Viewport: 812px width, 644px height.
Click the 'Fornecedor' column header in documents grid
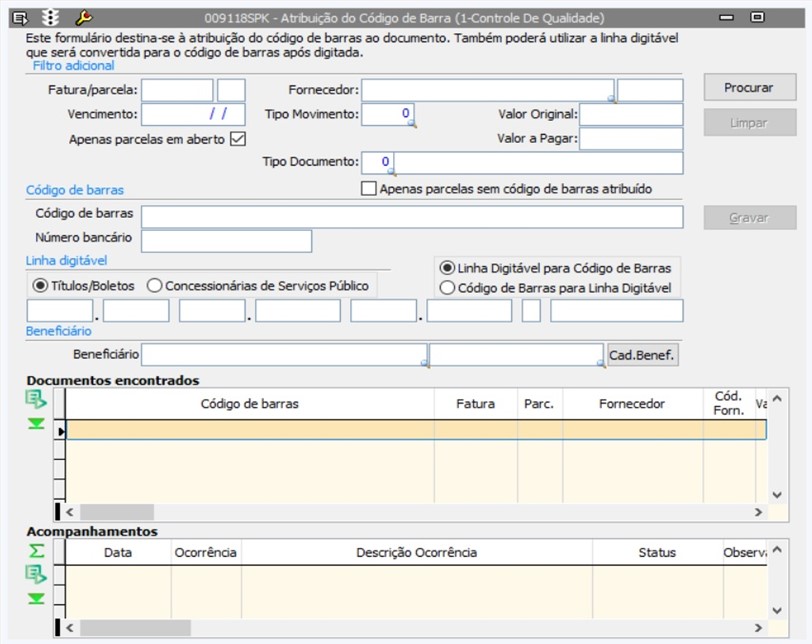tap(632, 404)
